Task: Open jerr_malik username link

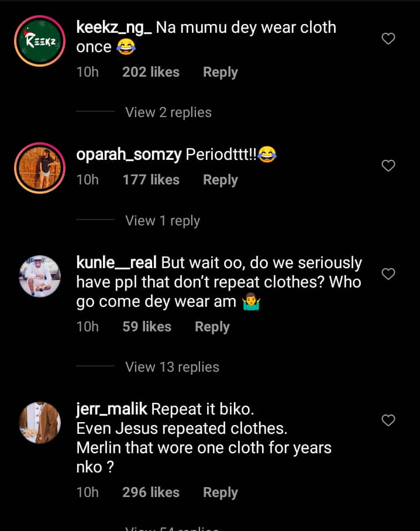Action: tap(112, 409)
